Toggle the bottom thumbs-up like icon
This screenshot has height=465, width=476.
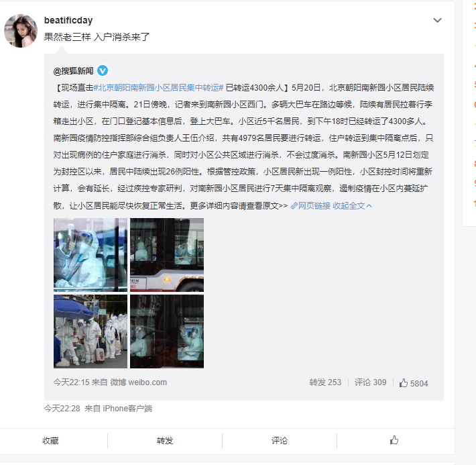tap(394, 440)
